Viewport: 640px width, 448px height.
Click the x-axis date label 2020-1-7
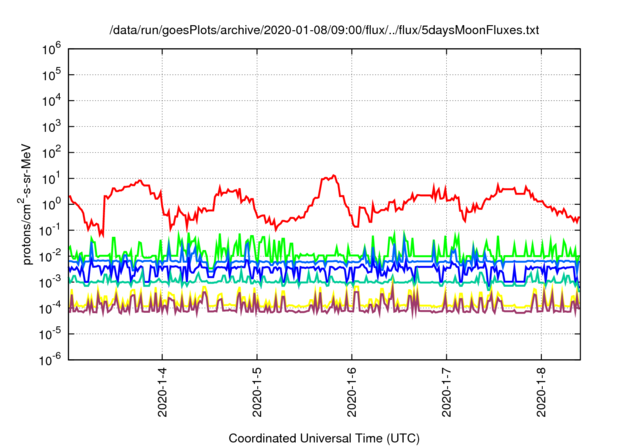(447, 392)
